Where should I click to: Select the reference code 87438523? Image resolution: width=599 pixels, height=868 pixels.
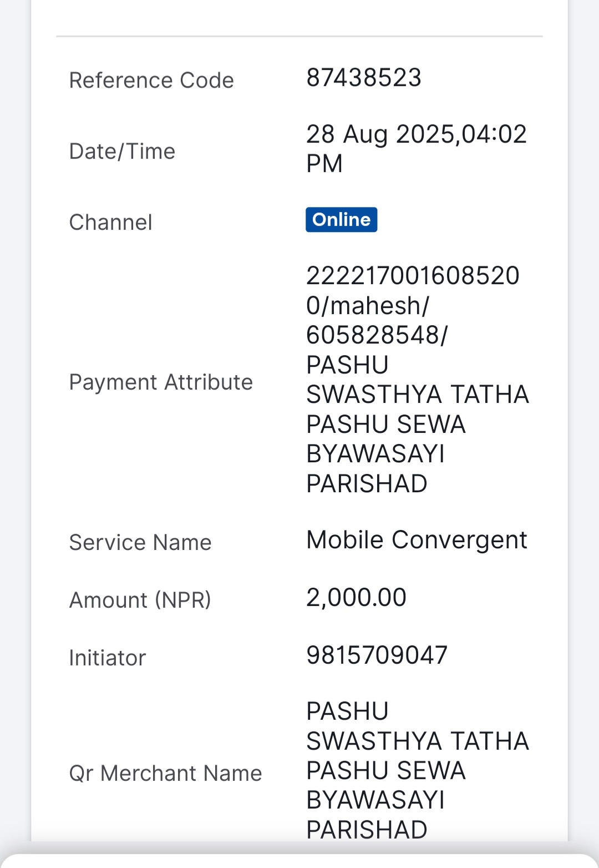tap(364, 78)
